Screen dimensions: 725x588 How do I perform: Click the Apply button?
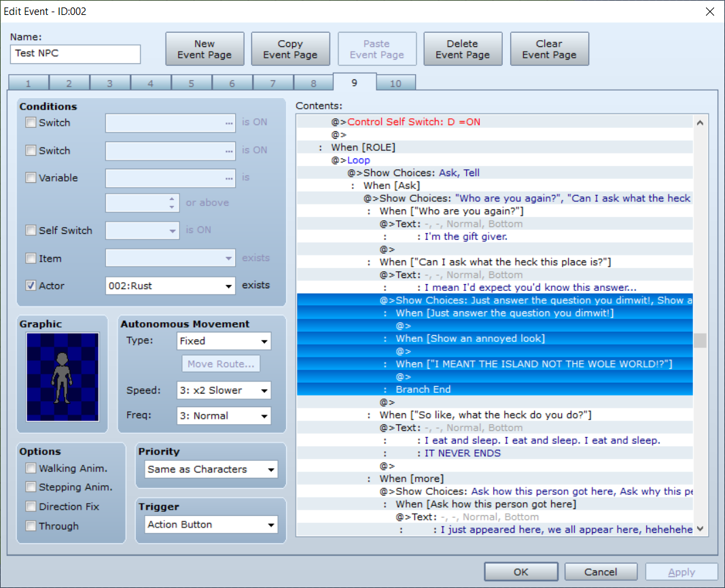682,572
